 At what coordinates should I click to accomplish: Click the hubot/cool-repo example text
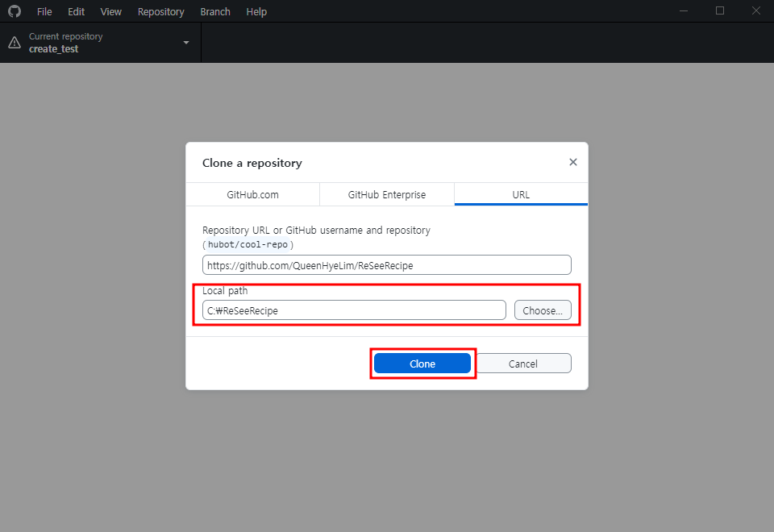(x=248, y=245)
